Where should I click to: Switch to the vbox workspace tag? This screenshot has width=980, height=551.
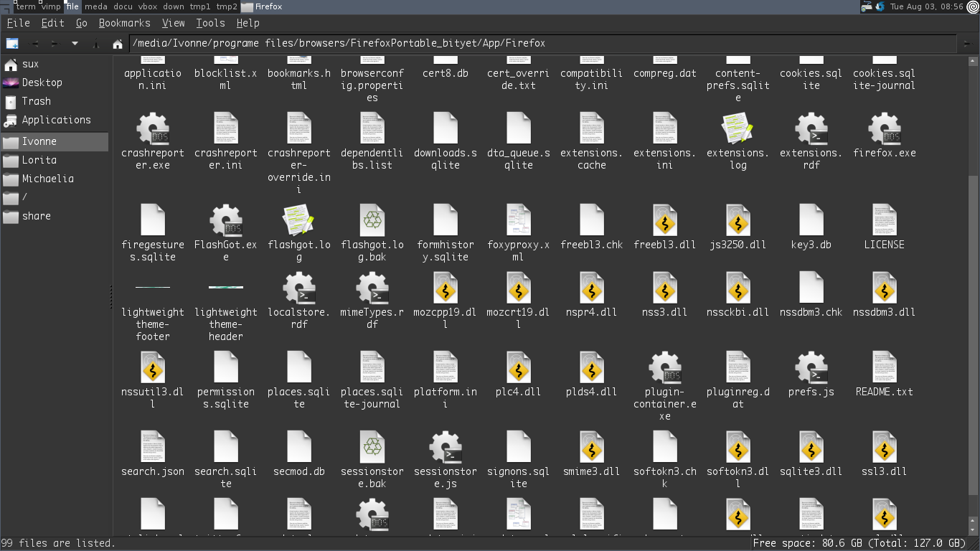(x=148, y=6)
